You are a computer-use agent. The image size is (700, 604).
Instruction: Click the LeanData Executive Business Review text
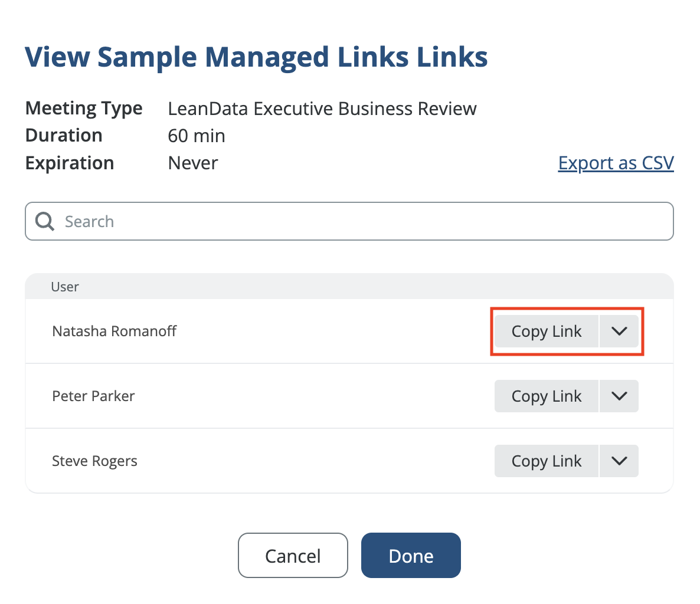click(x=322, y=109)
